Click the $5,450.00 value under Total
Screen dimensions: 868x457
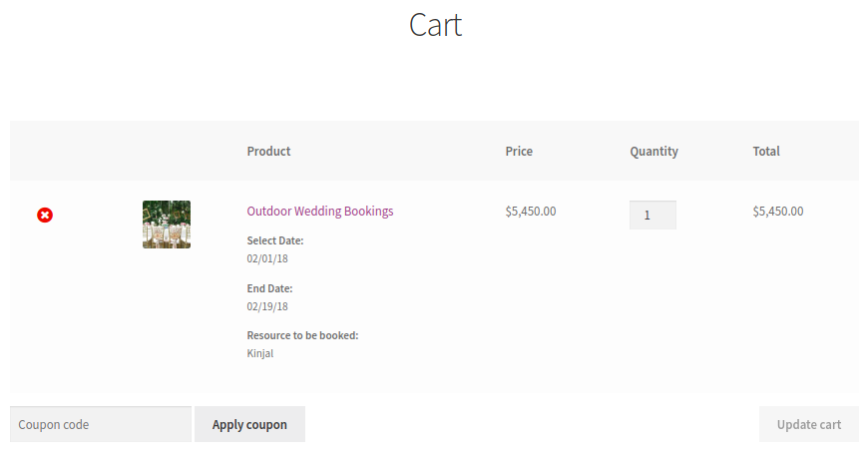tap(778, 212)
